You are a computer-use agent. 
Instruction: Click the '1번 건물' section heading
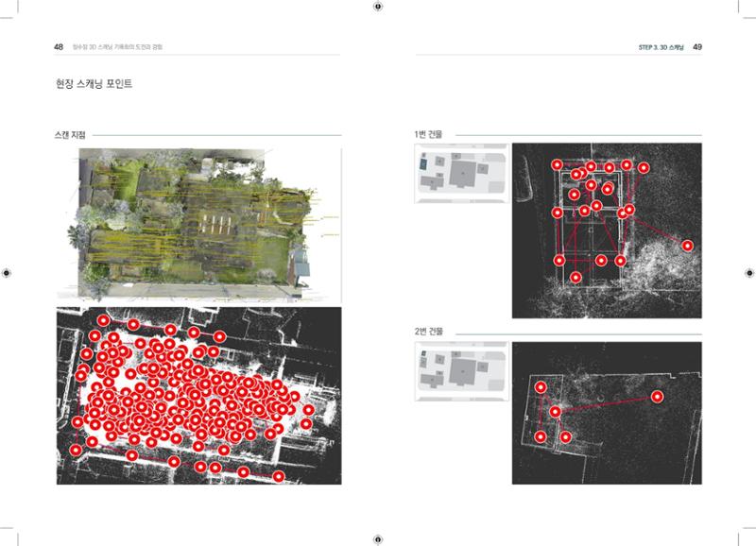[x=428, y=134]
